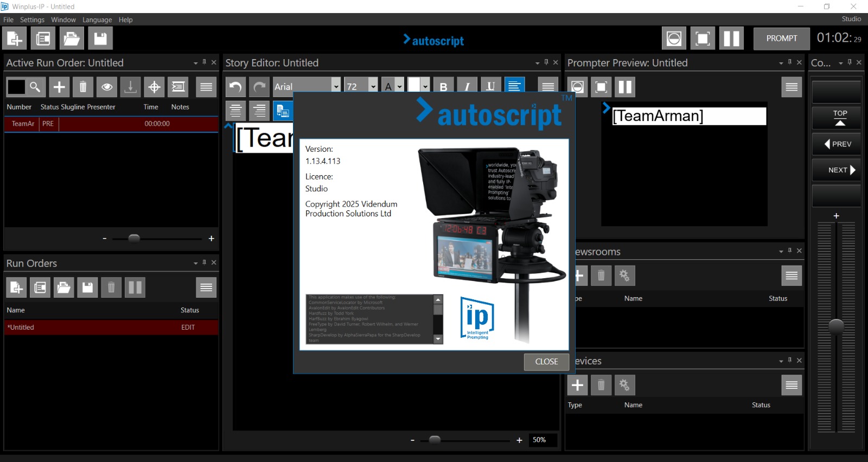The height and width of the screenshot is (462, 868).
Task: Add a device in Devices panel
Action: pos(578,385)
